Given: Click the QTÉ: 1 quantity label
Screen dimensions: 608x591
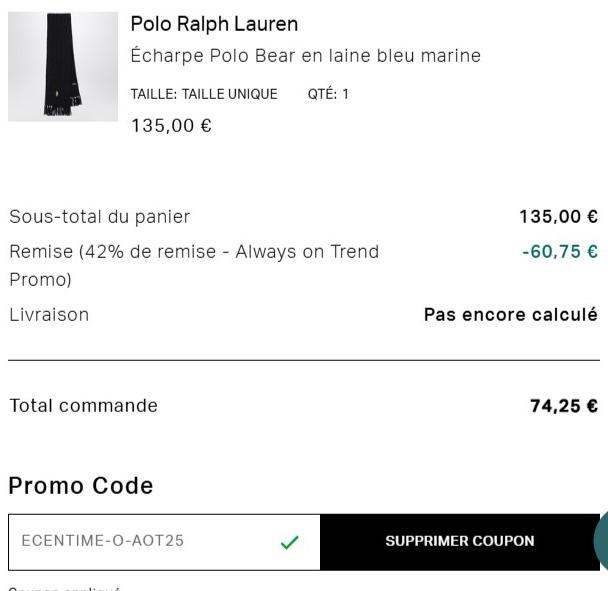Looking at the screenshot, I should [x=328, y=94].
